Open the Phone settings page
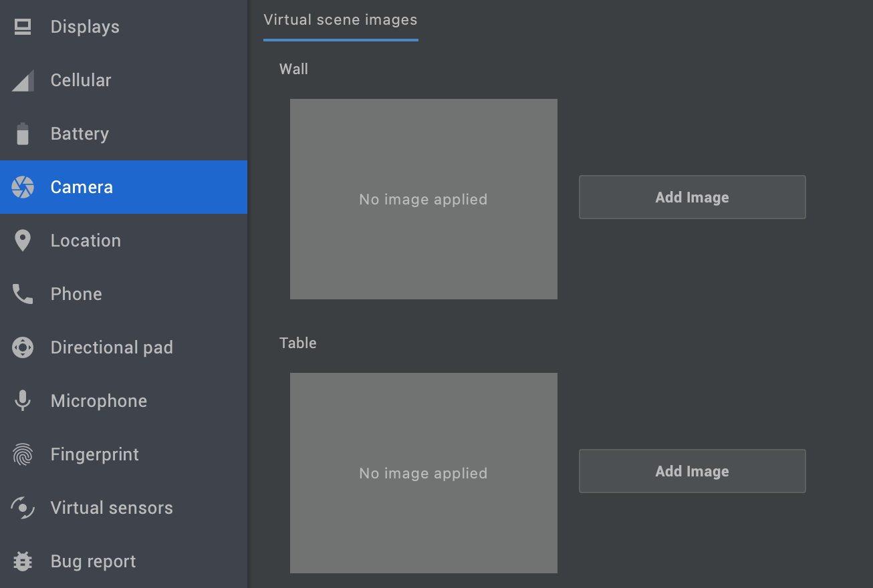This screenshot has height=588, width=873. point(76,294)
